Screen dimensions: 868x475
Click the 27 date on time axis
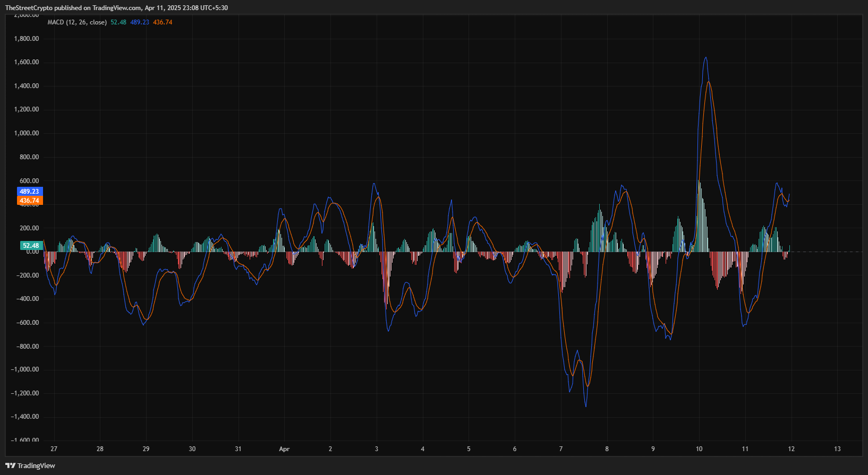54,449
